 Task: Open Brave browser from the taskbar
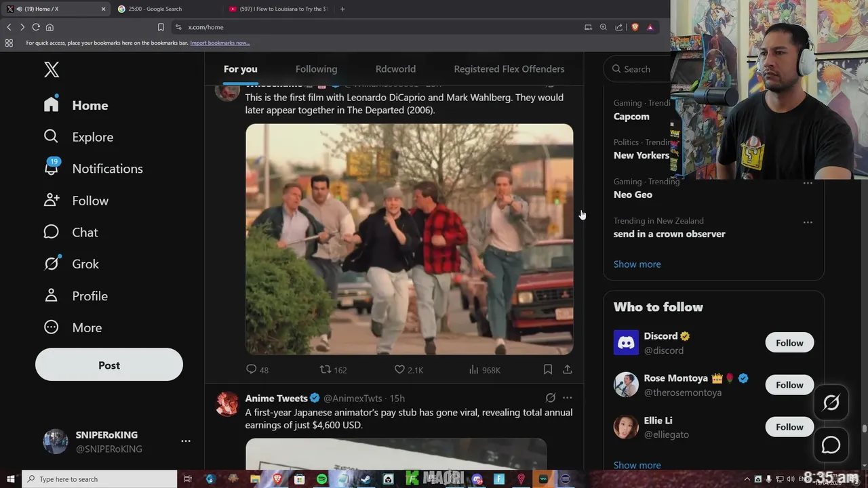tap(277, 479)
